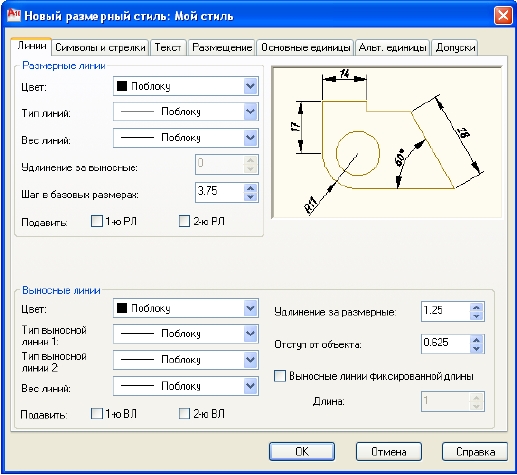517x475 pixels.
Task: Decrease baseline spacing with down arrow
Action: coord(250,197)
